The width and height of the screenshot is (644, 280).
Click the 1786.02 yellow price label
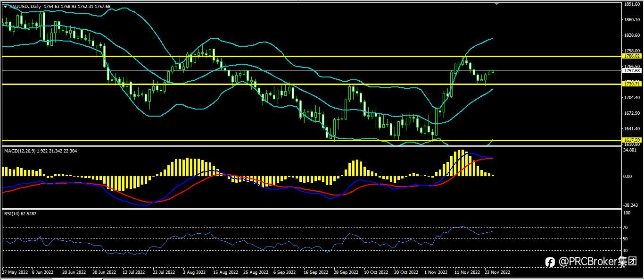tap(631, 56)
